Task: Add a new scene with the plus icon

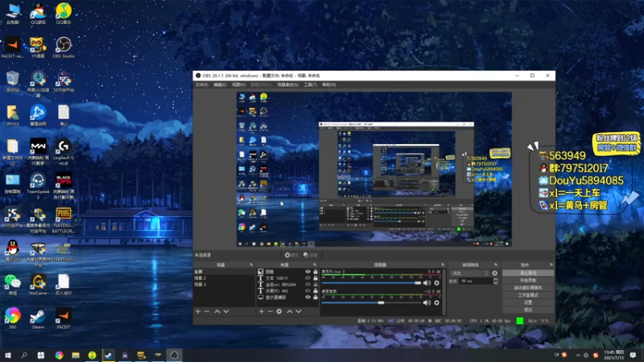Action: pos(198,311)
